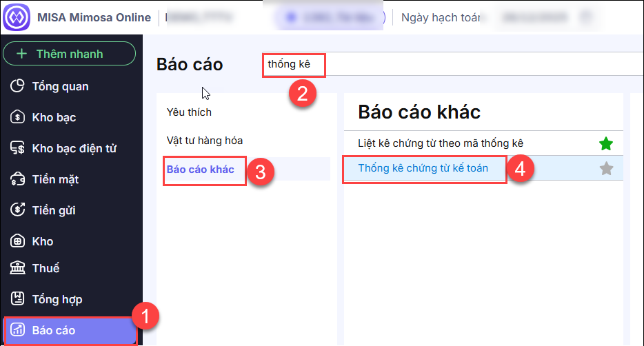Click the Báo cáo khác panel heading
644x346 pixels.
[x=419, y=112]
